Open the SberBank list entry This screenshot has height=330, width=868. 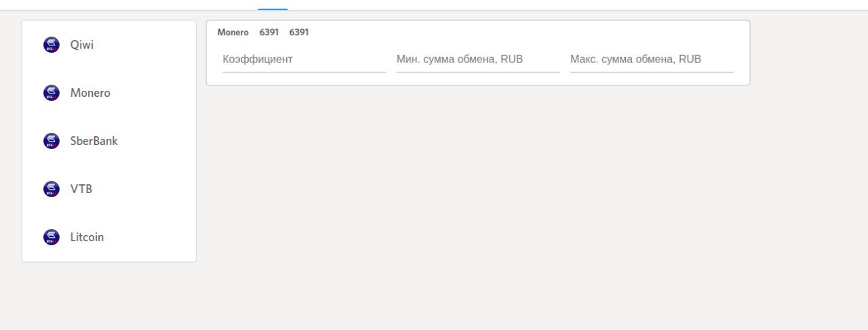109,141
